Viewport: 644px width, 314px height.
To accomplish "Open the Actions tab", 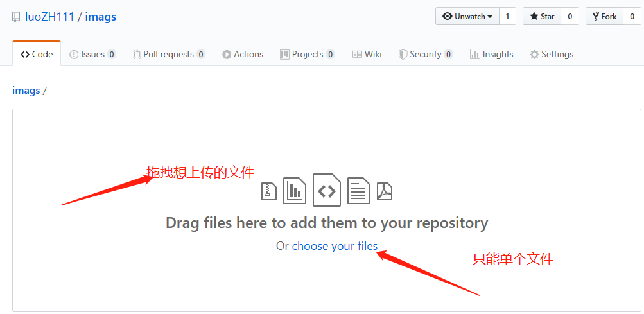I will 243,54.
